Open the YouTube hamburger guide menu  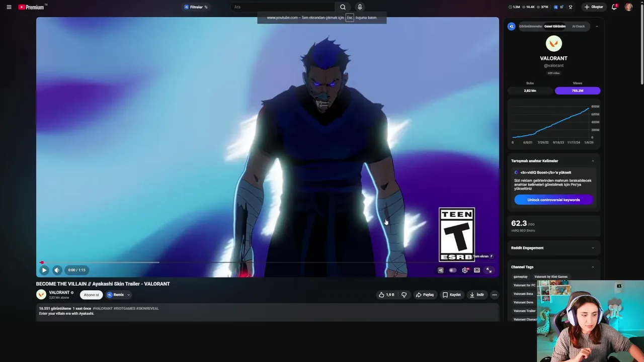(x=9, y=7)
